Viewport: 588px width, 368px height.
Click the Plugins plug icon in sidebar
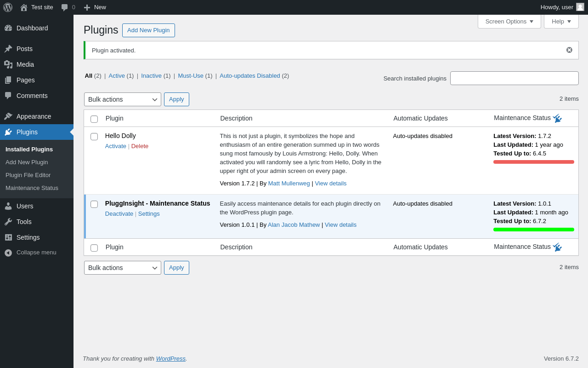click(8, 132)
